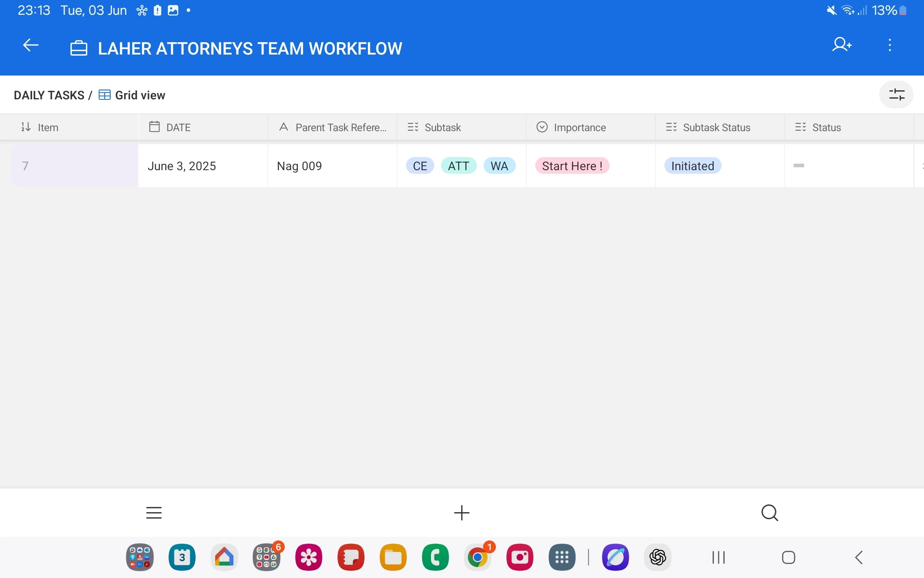924x578 pixels.
Task: Open the DAILY TASKS table switcher
Action: click(49, 95)
